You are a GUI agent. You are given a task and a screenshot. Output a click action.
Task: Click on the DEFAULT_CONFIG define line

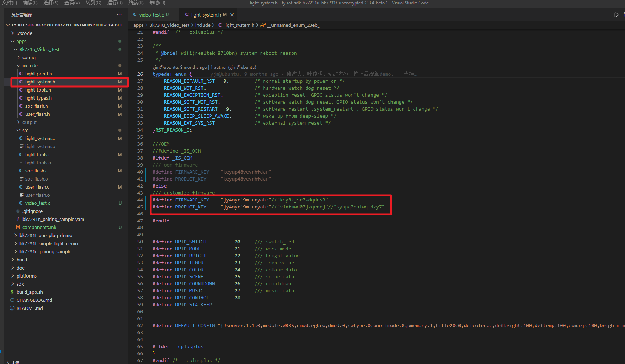(389, 325)
